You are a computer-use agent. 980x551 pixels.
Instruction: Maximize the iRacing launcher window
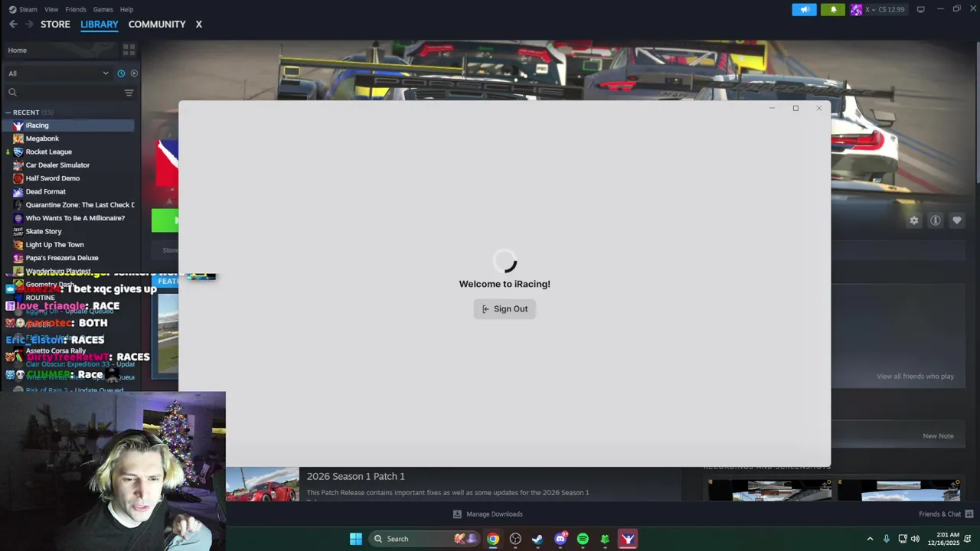(x=795, y=108)
